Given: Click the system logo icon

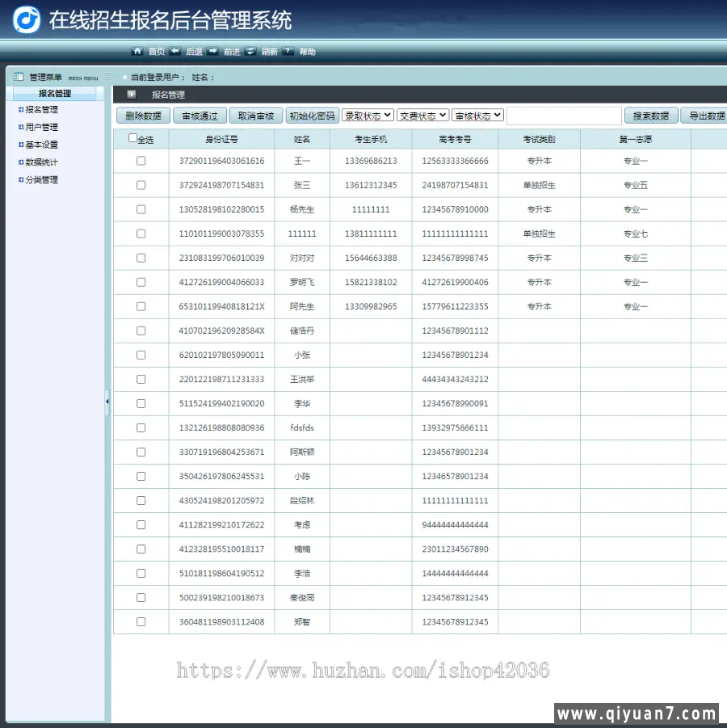Looking at the screenshot, I should click(x=27, y=19).
